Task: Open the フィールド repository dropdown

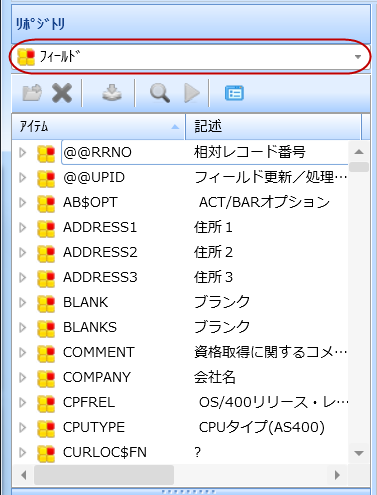Action: pos(190,56)
